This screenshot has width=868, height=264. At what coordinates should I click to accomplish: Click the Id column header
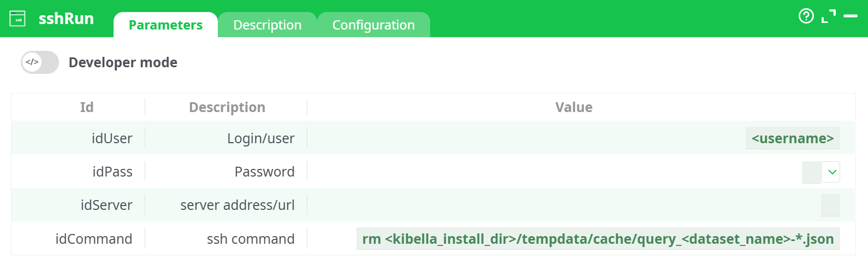pyautogui.click(x=87, y=107)
